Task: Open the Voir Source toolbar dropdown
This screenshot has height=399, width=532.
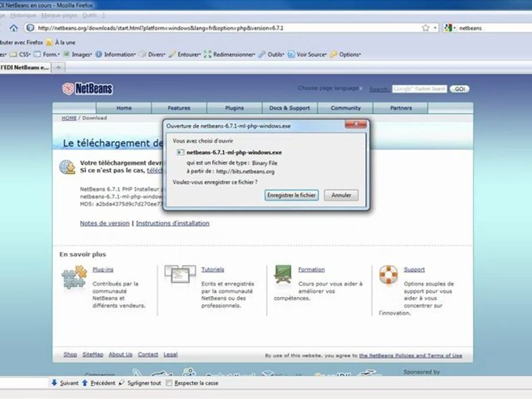Action: [x=308, y=54]
